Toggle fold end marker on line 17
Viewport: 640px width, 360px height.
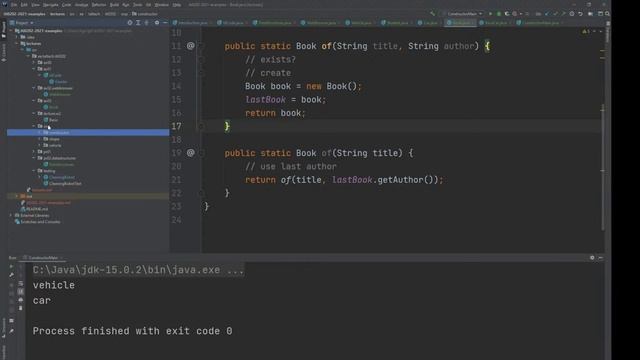click(x=201, y=126)
